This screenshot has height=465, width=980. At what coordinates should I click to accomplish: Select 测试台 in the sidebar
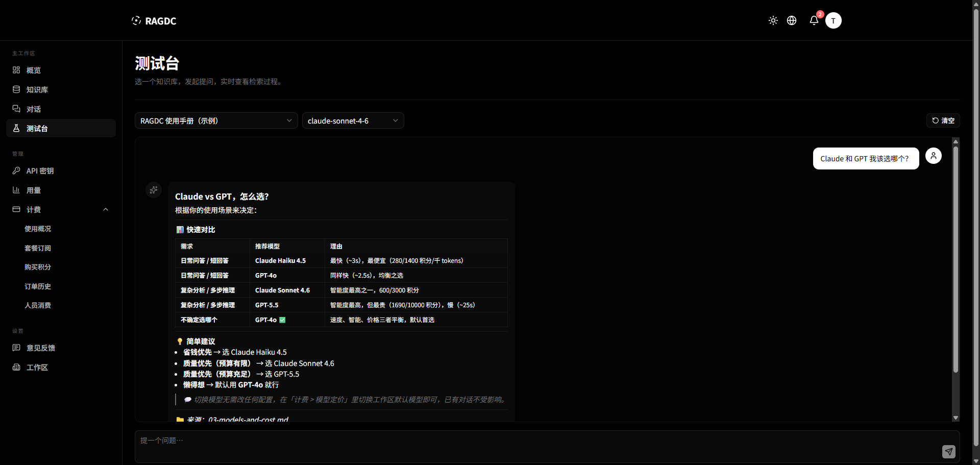pos(61,128)
